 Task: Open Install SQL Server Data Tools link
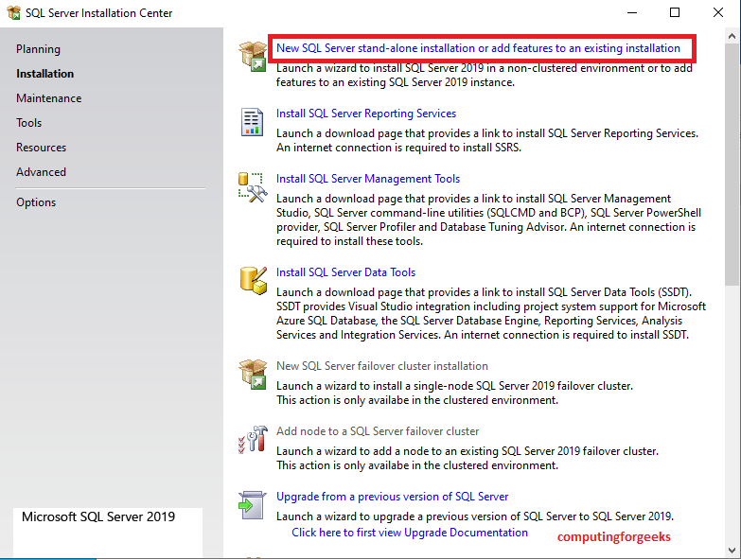(x=345, y=272)
